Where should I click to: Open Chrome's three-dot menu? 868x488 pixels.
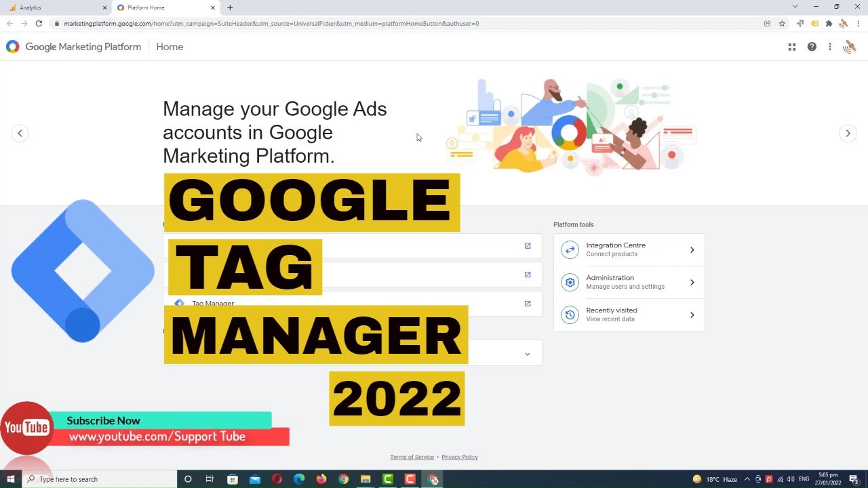[858, 24]
